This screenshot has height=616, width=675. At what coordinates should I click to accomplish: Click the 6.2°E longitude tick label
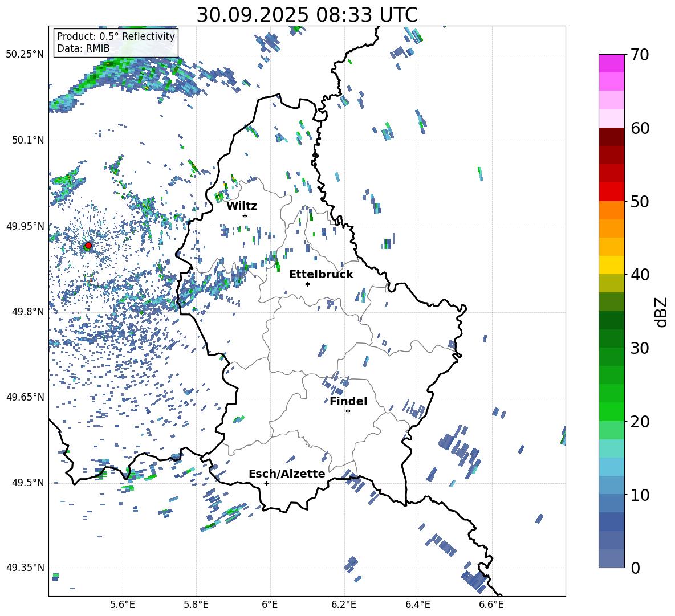tap(344, 605)
